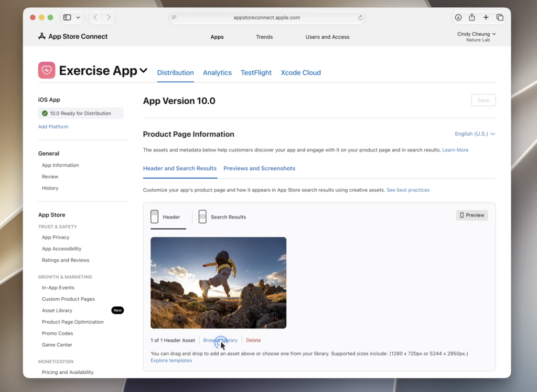Show tab overview icon
The height and width of the screenshot is (392, 537).
(500, 17)
